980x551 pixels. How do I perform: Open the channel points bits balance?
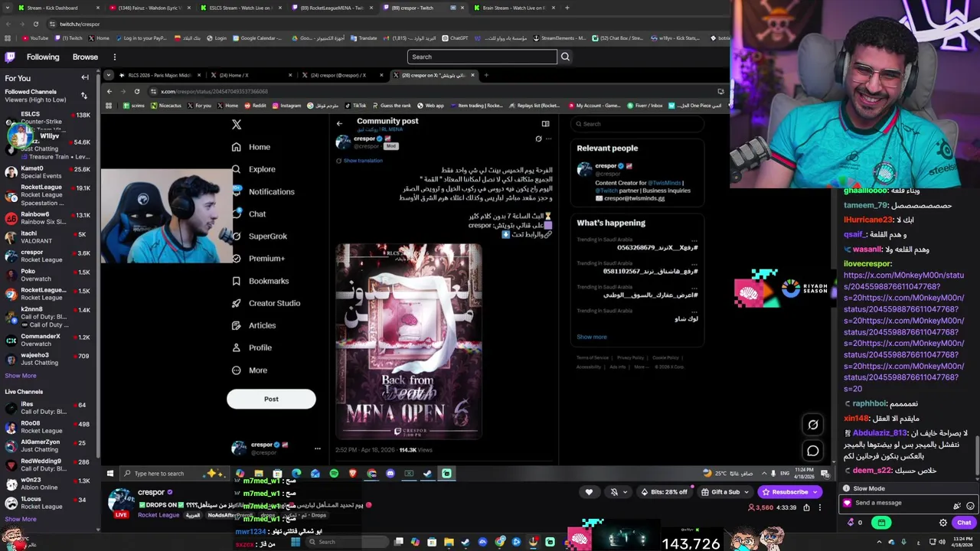(x=854, y=523)
